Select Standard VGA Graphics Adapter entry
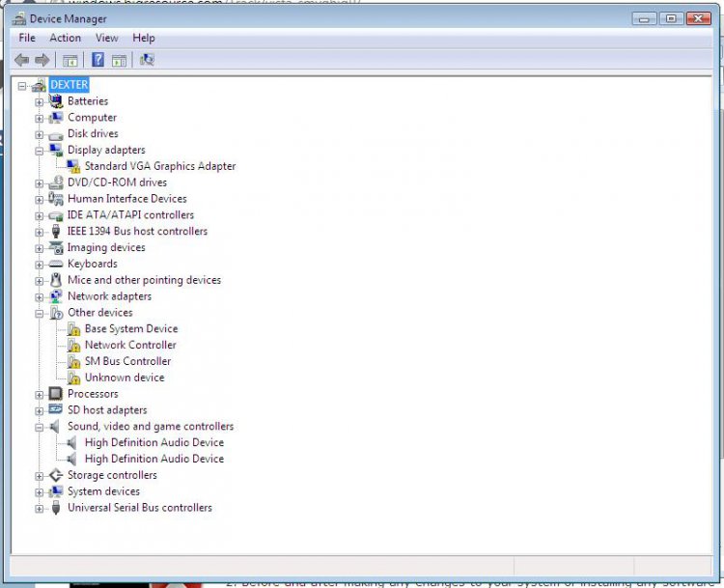This screenshot has width=724, height=588. (x=160, y=166)
